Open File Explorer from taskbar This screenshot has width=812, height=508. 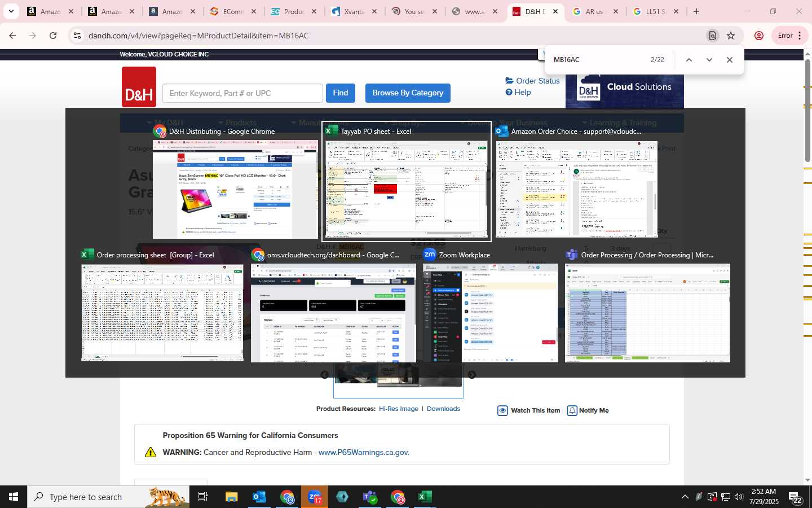tap(231, 497)
